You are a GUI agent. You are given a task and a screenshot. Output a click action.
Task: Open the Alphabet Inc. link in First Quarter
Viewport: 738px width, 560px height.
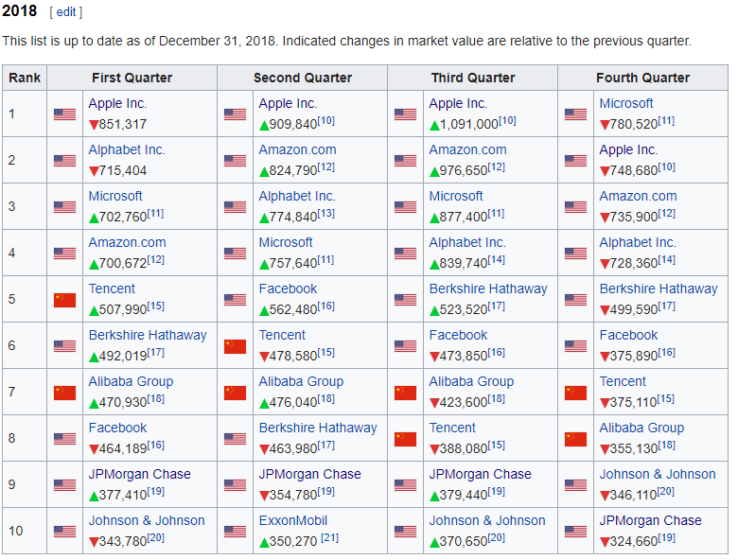[127, 150]
